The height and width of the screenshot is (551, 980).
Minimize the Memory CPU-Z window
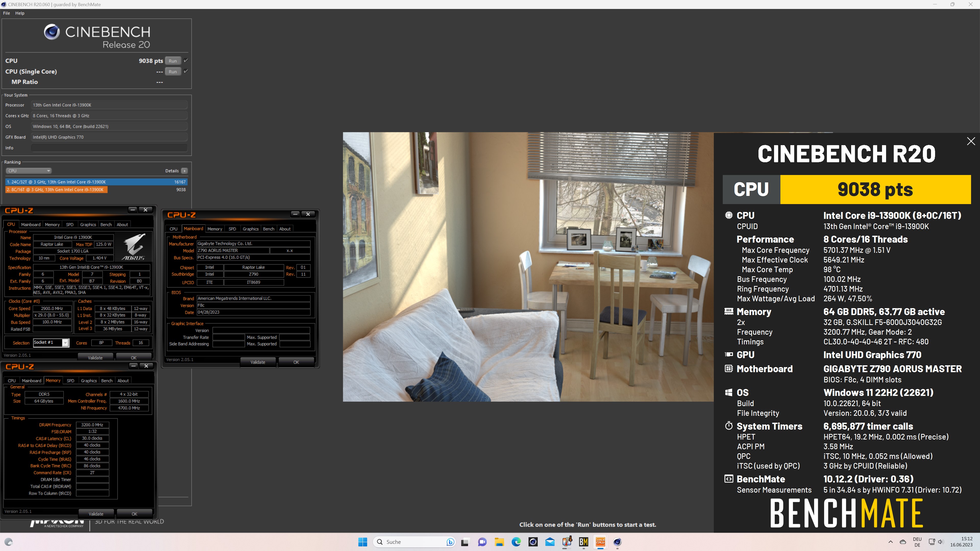(133, 366)
